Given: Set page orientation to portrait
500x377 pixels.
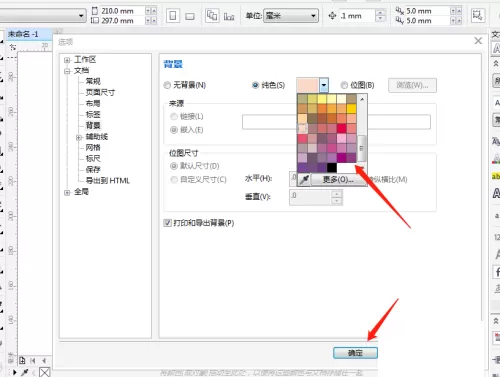Looking at the screenshot, I should pos(173,15).
